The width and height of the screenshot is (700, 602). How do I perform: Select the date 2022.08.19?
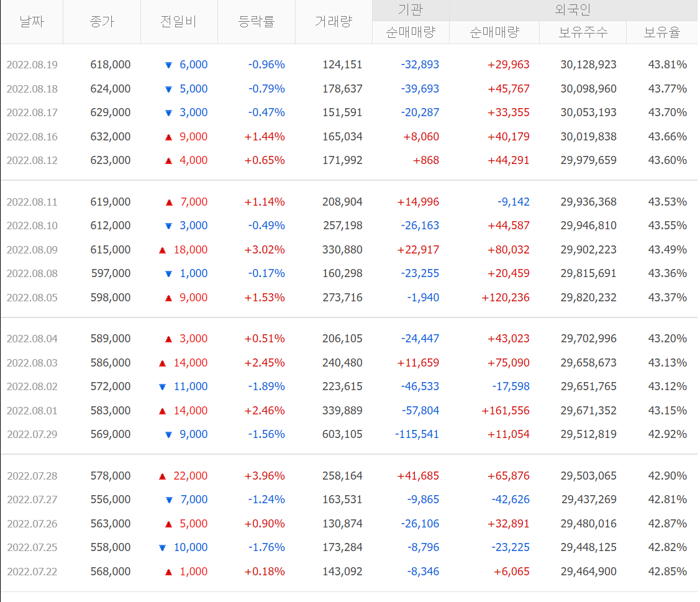(32, 65)
